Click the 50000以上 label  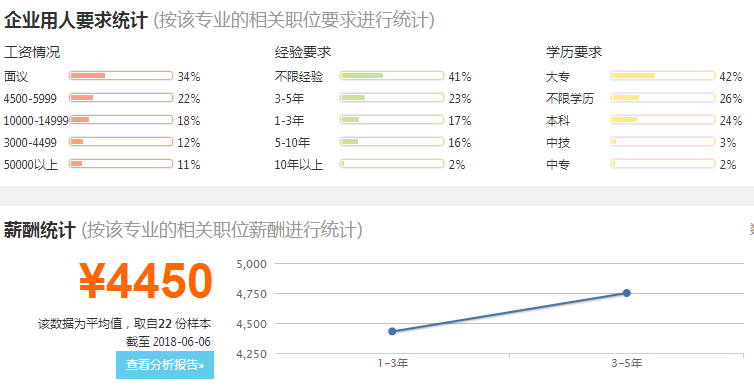(31, 165)
